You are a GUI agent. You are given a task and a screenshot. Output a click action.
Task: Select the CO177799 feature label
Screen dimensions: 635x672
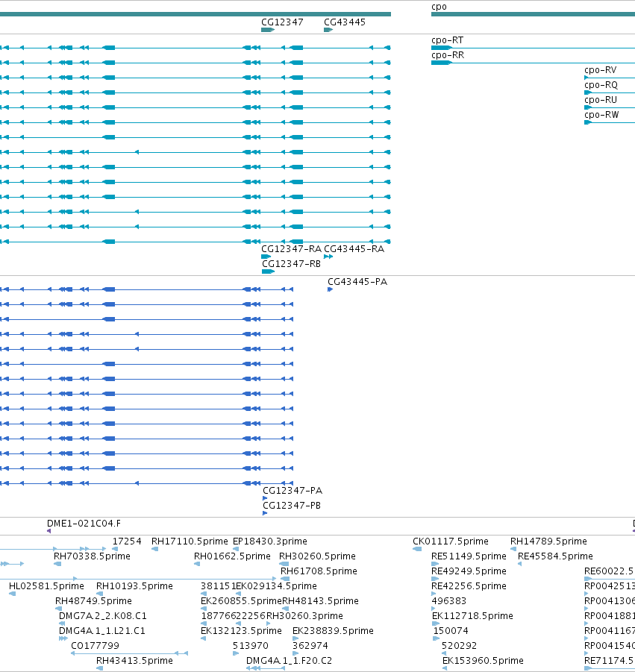(x=95, y=646)
